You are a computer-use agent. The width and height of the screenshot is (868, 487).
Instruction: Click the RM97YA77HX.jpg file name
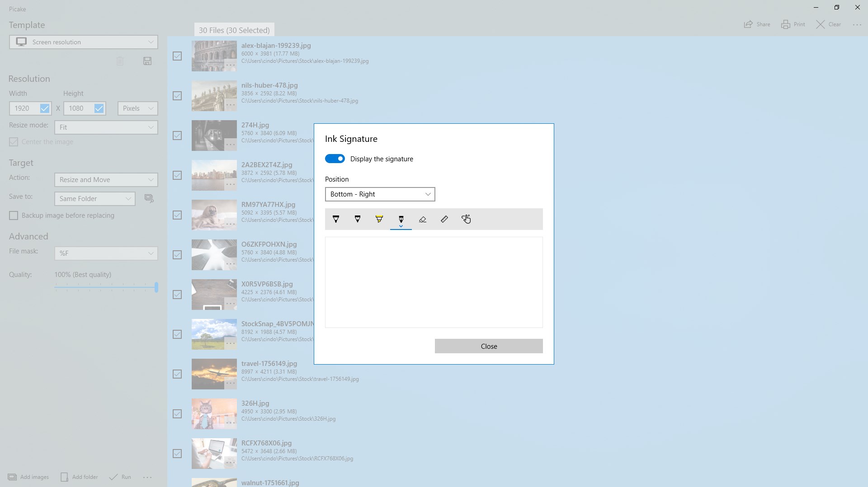coord(268,204)
